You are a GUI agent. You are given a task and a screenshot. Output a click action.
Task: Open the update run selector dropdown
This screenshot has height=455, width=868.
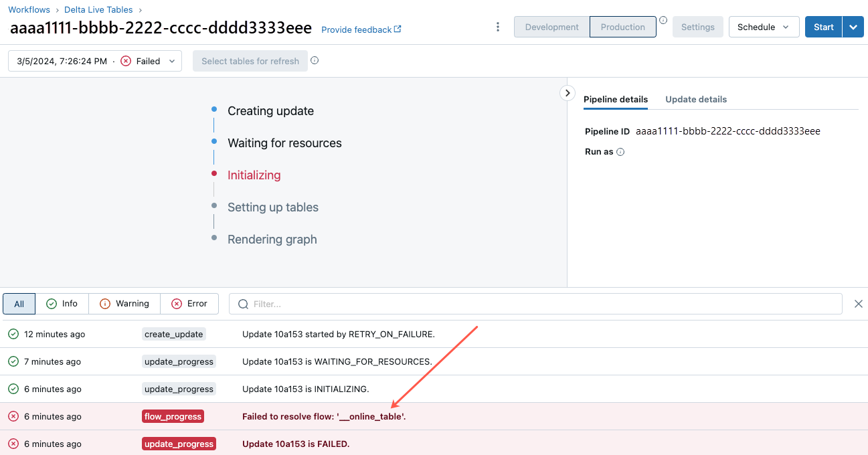click(x=172, y=60)
